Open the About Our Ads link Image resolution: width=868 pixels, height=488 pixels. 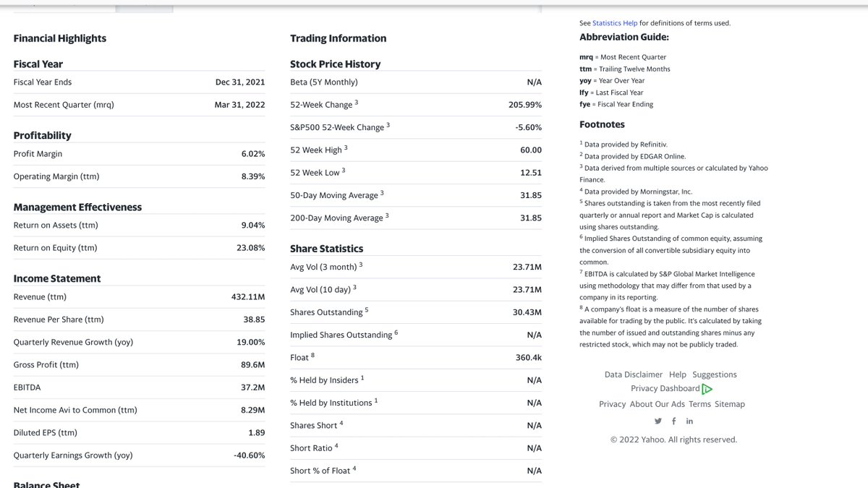click(658, 404)
